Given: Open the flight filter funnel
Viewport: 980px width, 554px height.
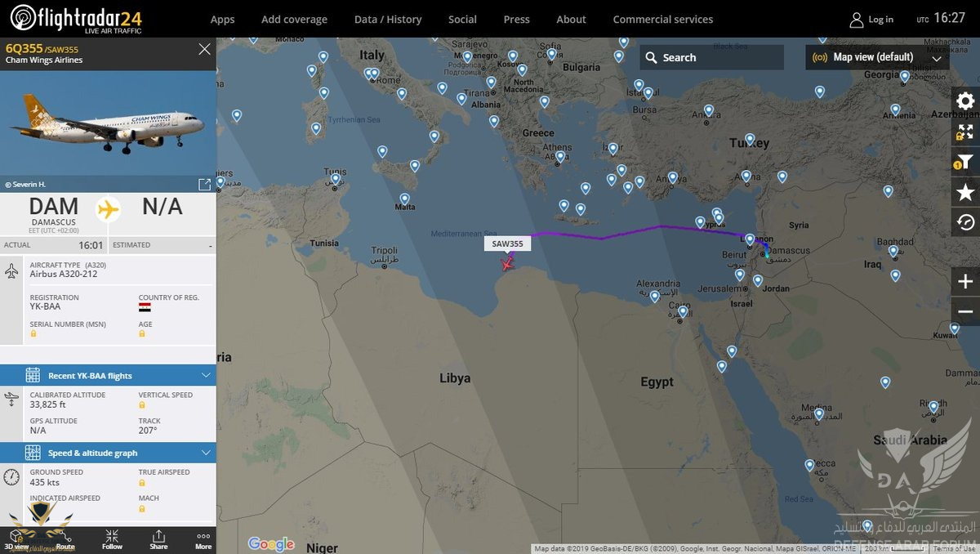Looking at the screenshot, I should (965, 162).
